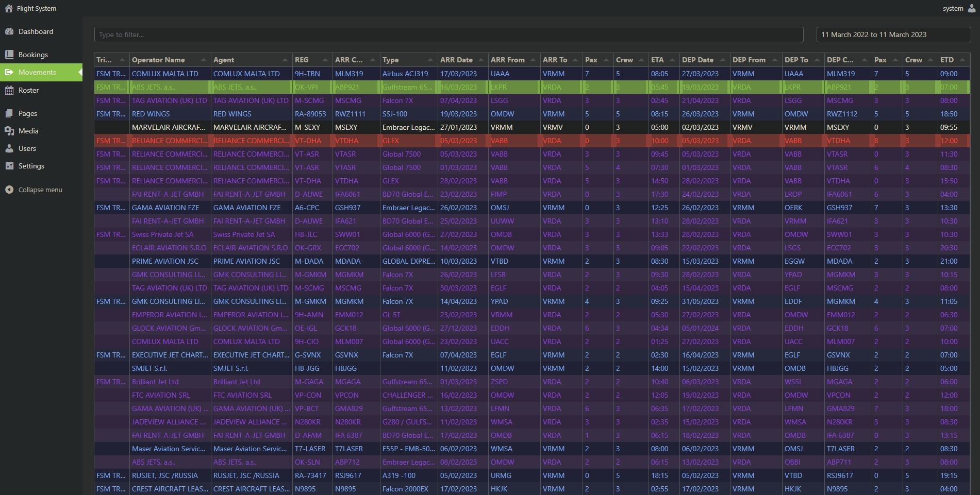Viewport: 980px width, 495px height.
Task: Focus the Type to filter field
Action: (x=449, y=35)
